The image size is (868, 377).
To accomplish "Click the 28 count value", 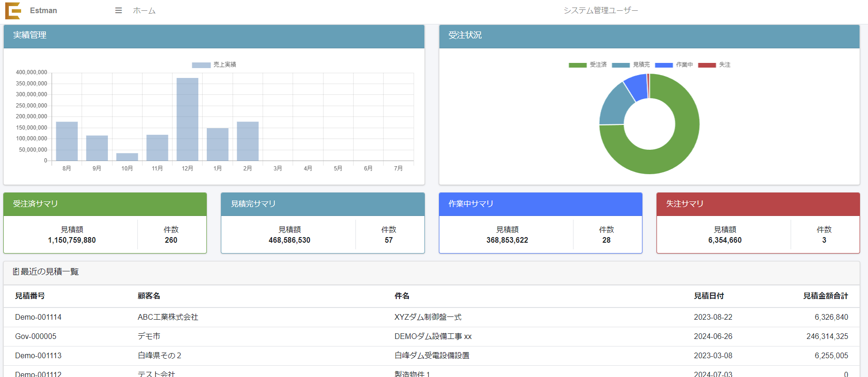I will coord(606,240).
